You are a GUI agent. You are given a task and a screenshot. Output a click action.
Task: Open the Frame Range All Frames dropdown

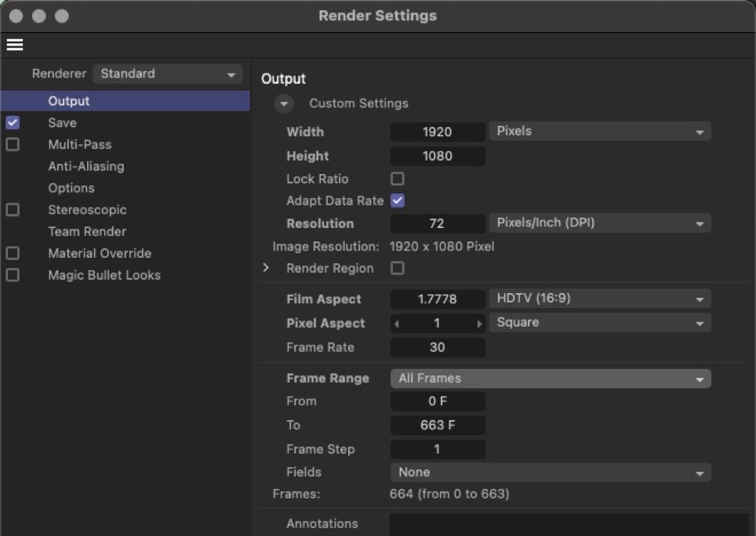[x=550, y=378]
